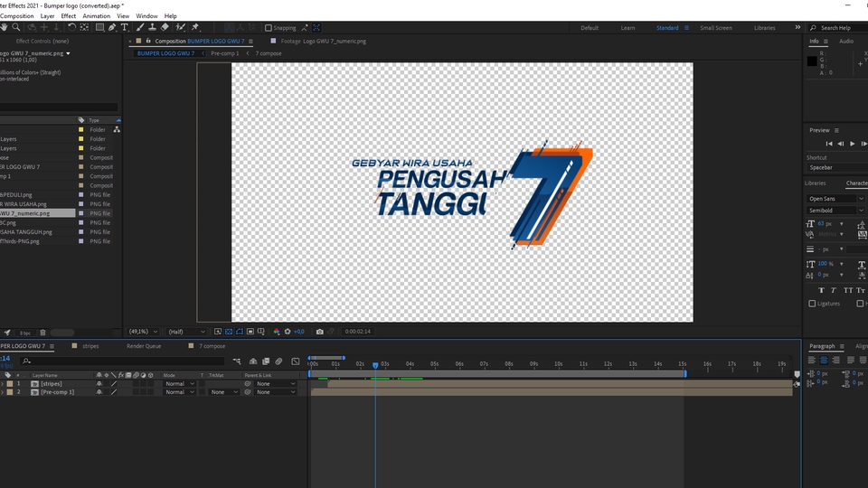The height and width of the screenshot is (488, 868).
Task: Enable the Ligatures checkbox
Action: point(812,304)
